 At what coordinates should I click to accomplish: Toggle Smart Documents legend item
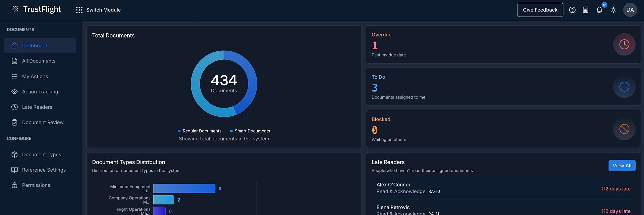coord(250,131)
